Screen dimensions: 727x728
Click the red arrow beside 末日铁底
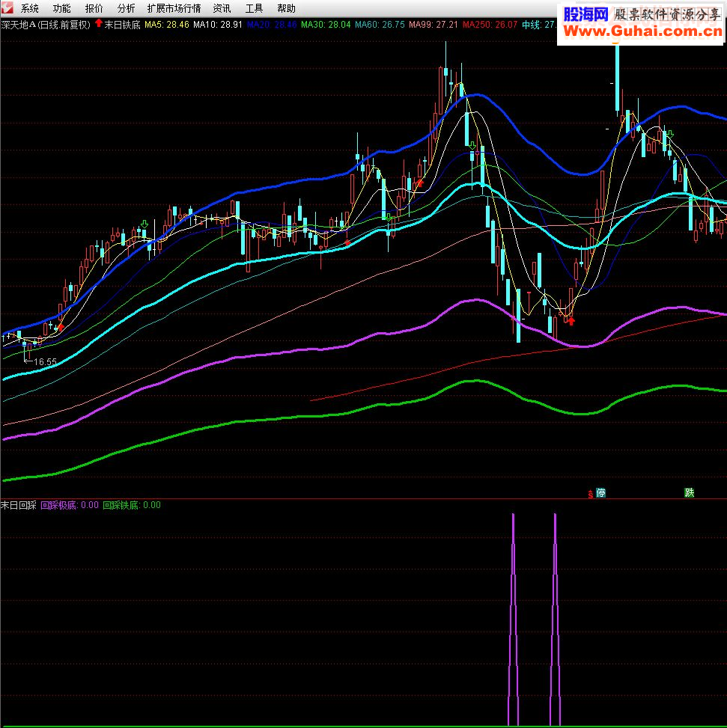[x=99, y=23]
